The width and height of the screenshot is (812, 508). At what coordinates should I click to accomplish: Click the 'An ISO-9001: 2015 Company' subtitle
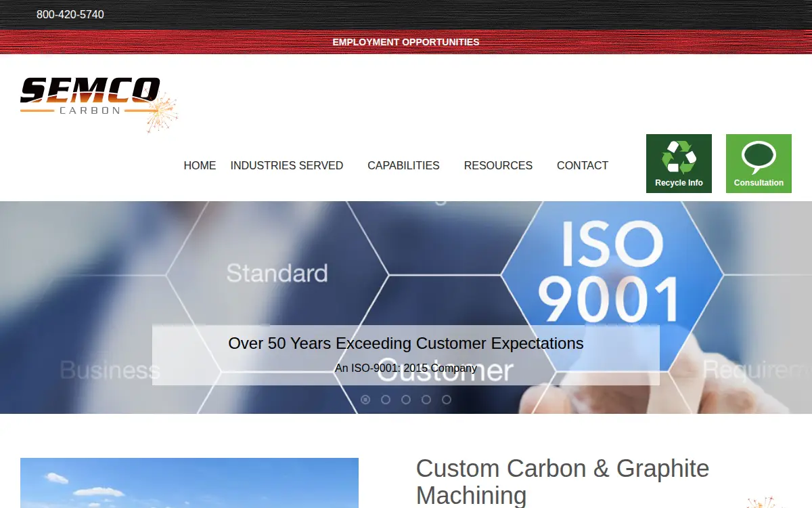pyautogui.click(x=406, y=368)
